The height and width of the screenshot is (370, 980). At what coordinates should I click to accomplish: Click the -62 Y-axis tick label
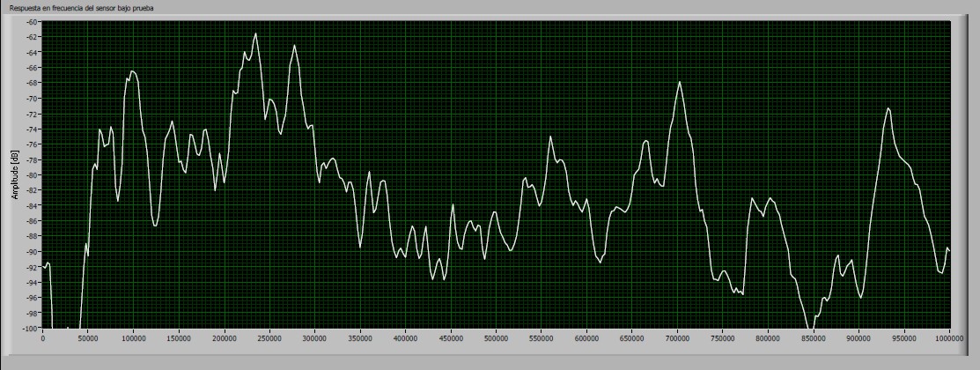(x=33, y=37)
